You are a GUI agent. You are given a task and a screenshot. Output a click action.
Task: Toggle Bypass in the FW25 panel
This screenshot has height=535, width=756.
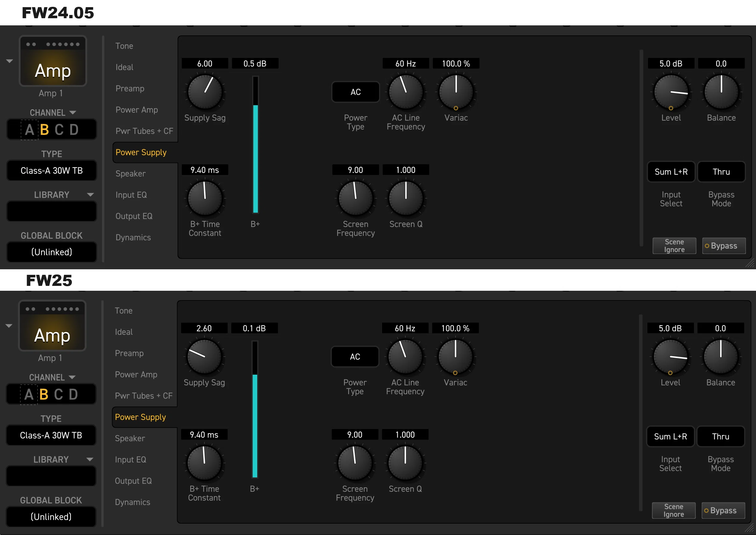coord(723,510)
